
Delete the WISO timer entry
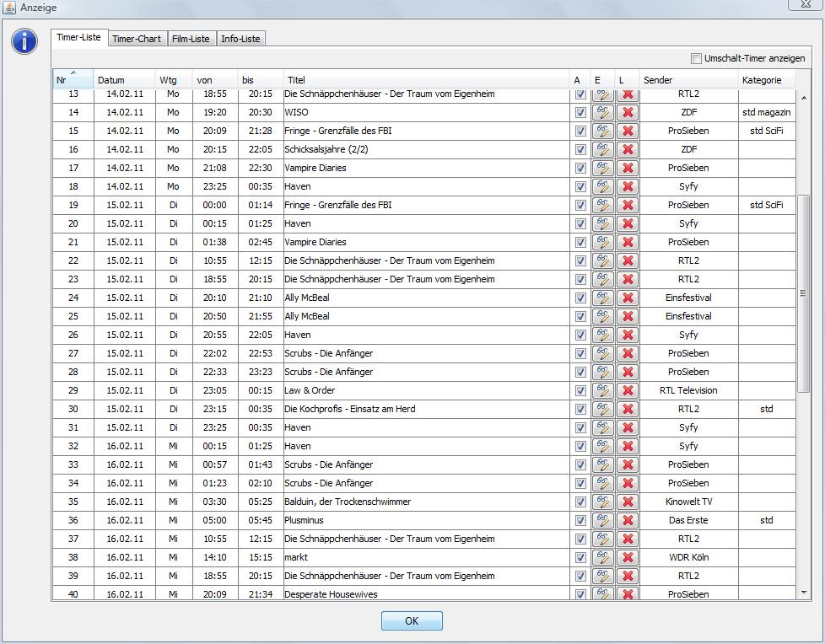[x=627, y=112]
